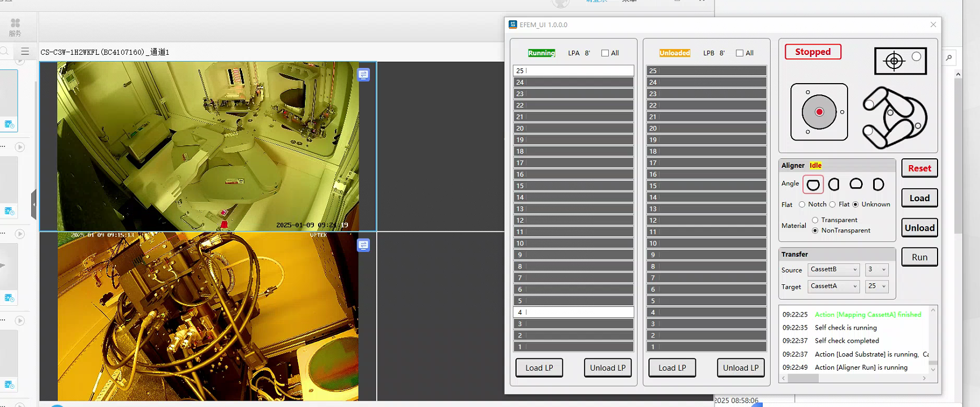The height and width of the screenshot is (407, 980).
Task: Select LPB slot 25 row
Action: (706, 71)
